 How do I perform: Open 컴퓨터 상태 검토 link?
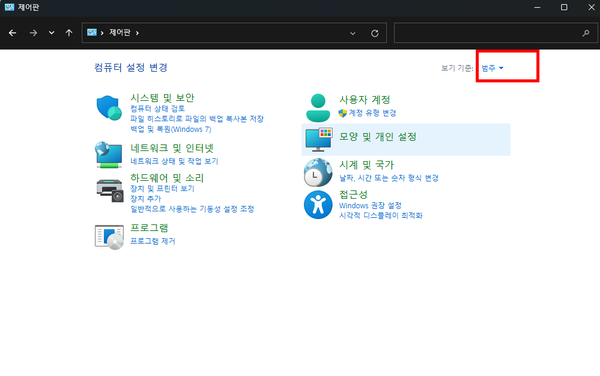click(x=158, y=109)
